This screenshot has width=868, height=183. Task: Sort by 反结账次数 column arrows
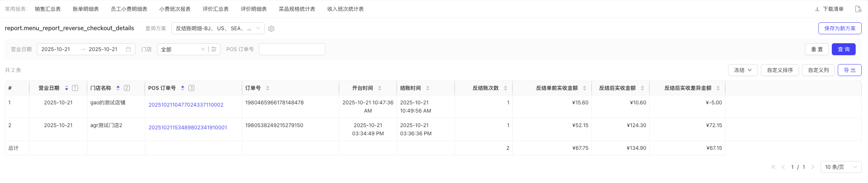click(505, 88)
